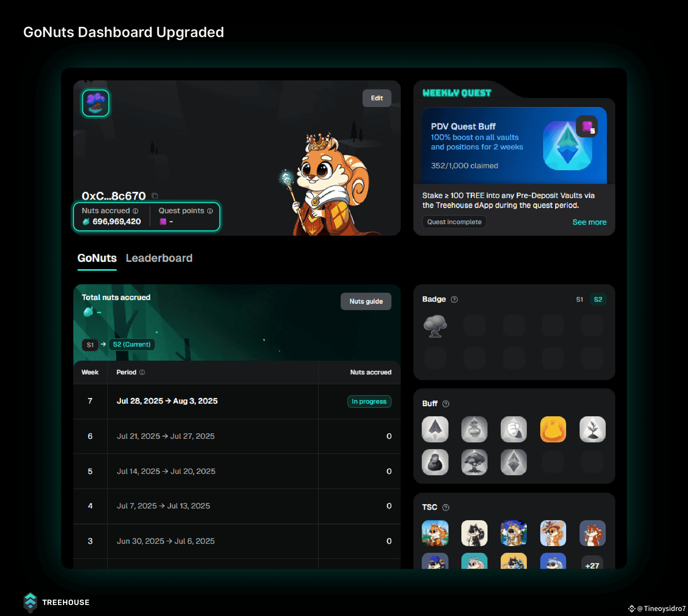Click the grey tree badge
This screenshot has height=616, width=688.
pyautogui.click(x=435, y=326)
